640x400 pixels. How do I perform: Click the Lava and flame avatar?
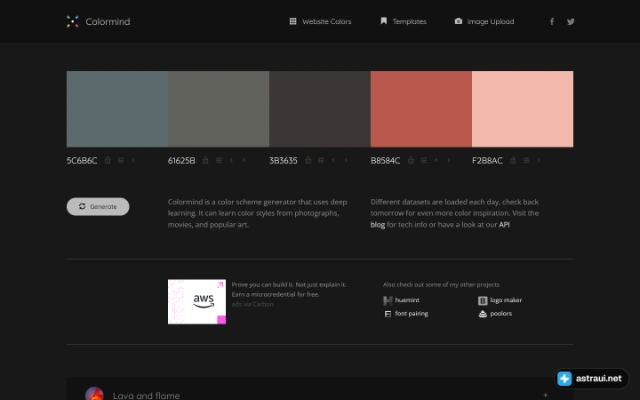pyautogui.click(x=94, y=394)
